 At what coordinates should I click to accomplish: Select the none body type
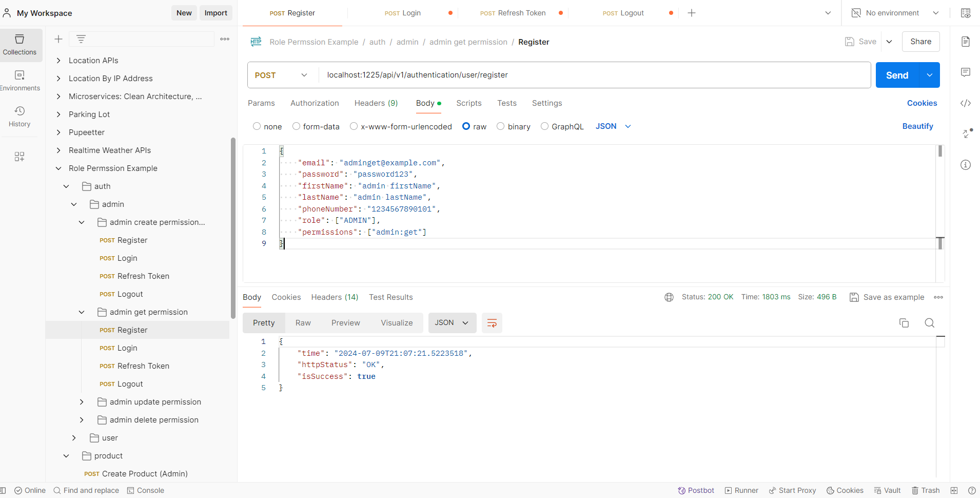point(257,126)
